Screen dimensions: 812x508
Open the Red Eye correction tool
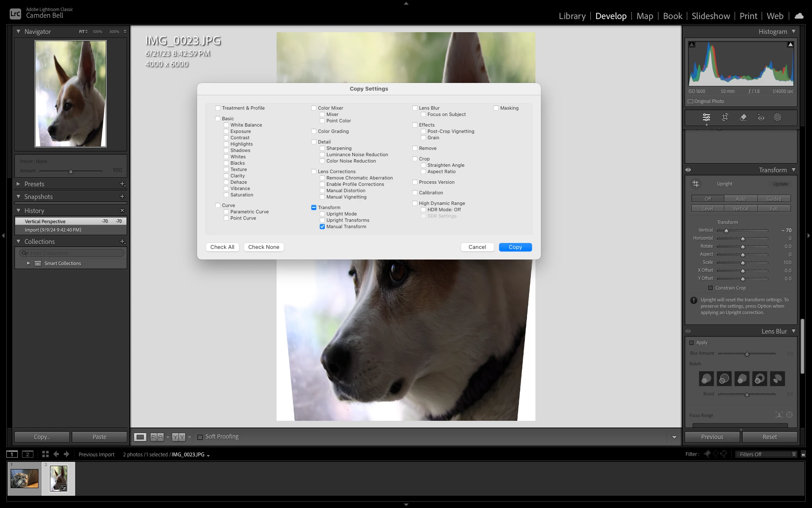point(761,117)
